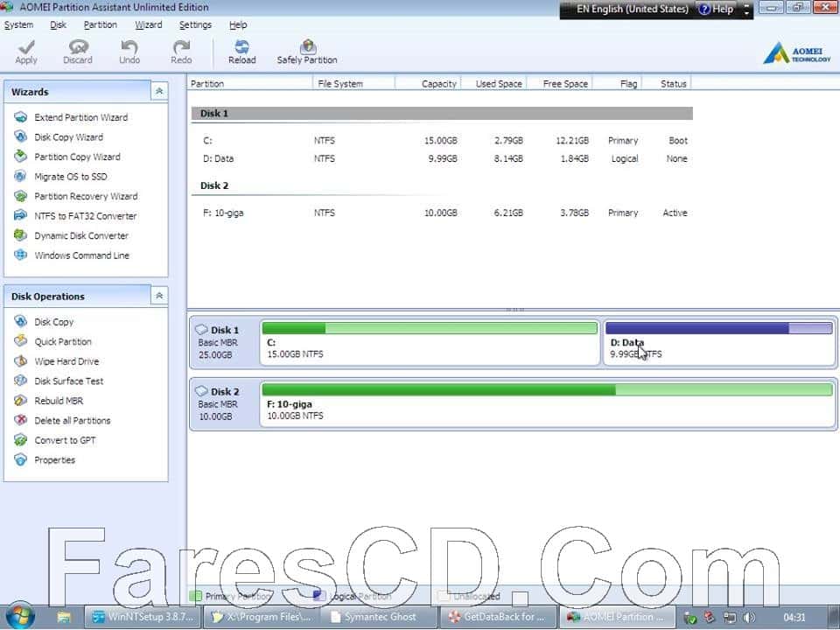
Task: Open Migrate OS to SSD
Action: (x=71, y=177)
